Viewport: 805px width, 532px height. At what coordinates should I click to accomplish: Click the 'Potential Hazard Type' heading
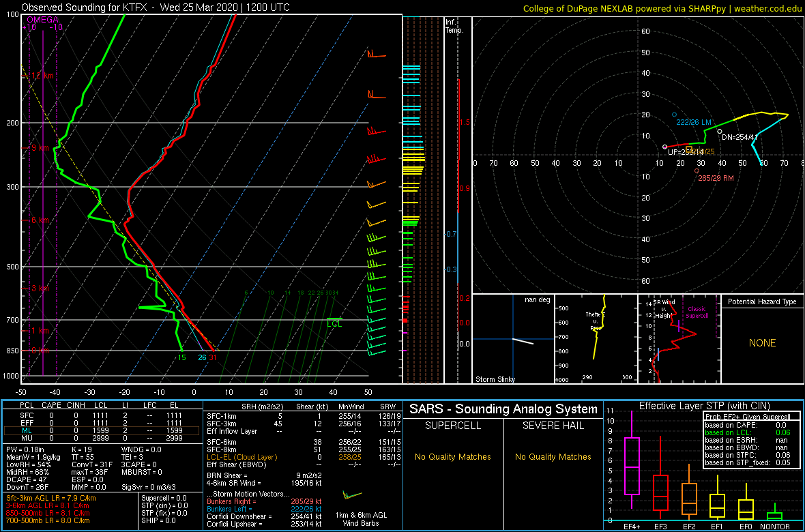coord(762,302)
